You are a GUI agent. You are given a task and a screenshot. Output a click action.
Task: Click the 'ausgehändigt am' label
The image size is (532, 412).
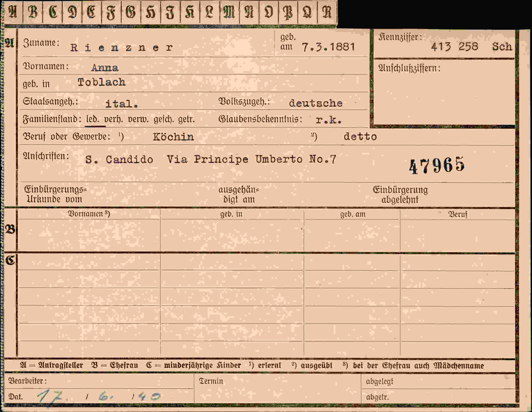[x=239, y=194]
